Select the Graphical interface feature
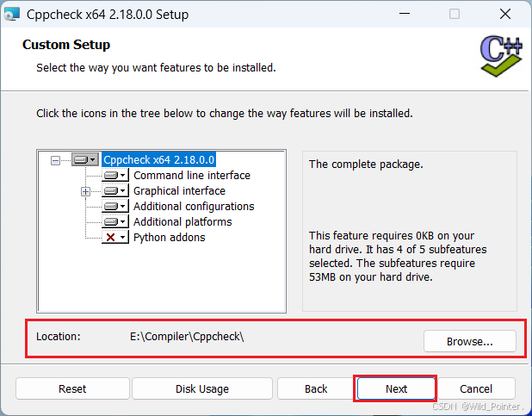The image size is (532, 416). point(179,191)
